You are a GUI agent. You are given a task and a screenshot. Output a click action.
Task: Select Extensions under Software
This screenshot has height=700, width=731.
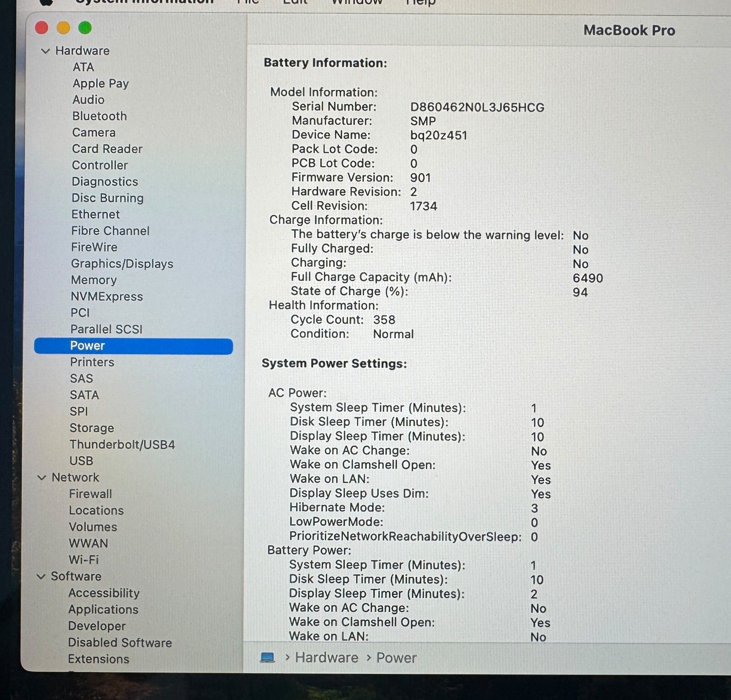tap(99, 659)
